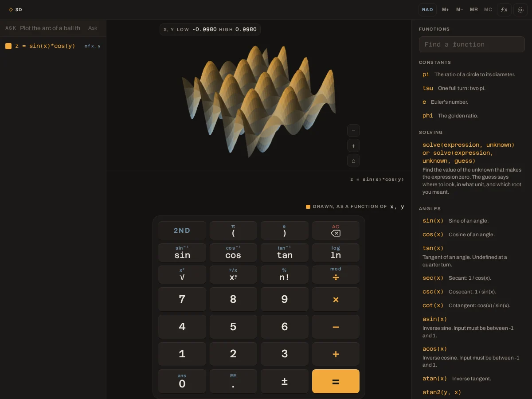The image size is (532, 399).
Task: Tap the multiplication key
Action: (x=336, y=299)
